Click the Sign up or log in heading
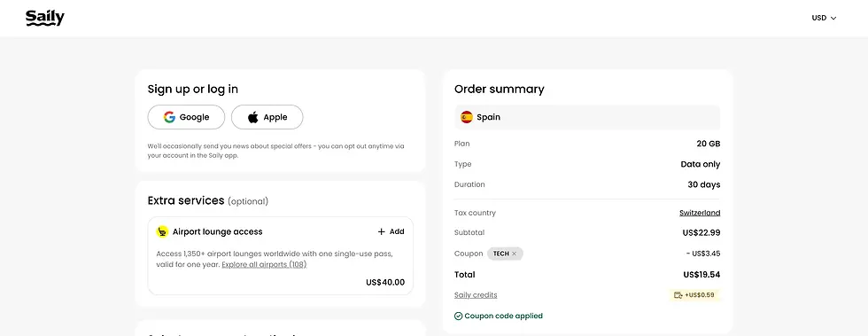 coord(193,90)
